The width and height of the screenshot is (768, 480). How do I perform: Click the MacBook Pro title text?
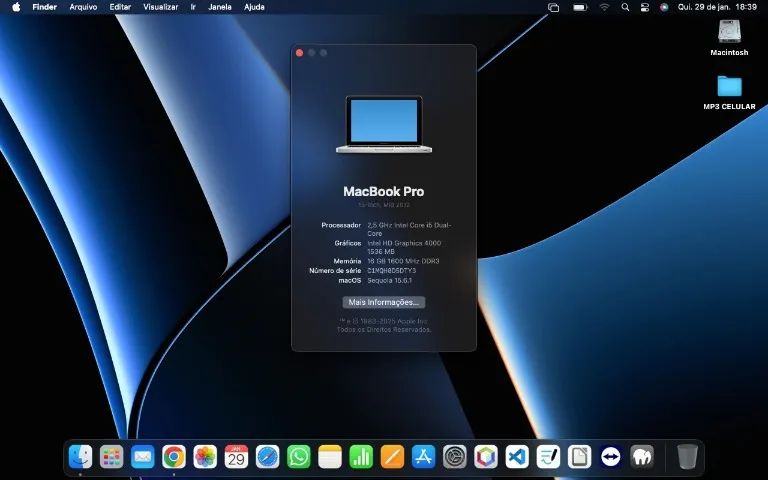point(384,192)
